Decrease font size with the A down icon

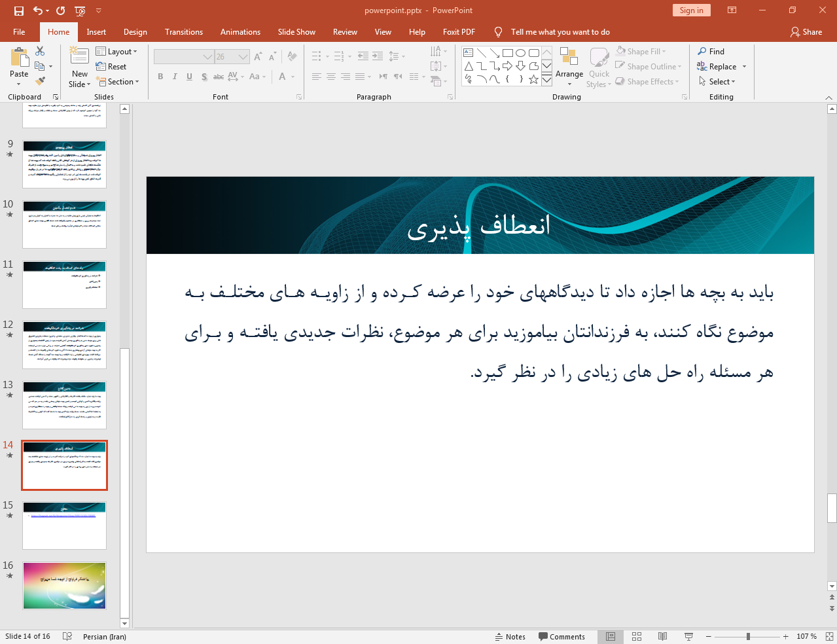pos(273,57)
